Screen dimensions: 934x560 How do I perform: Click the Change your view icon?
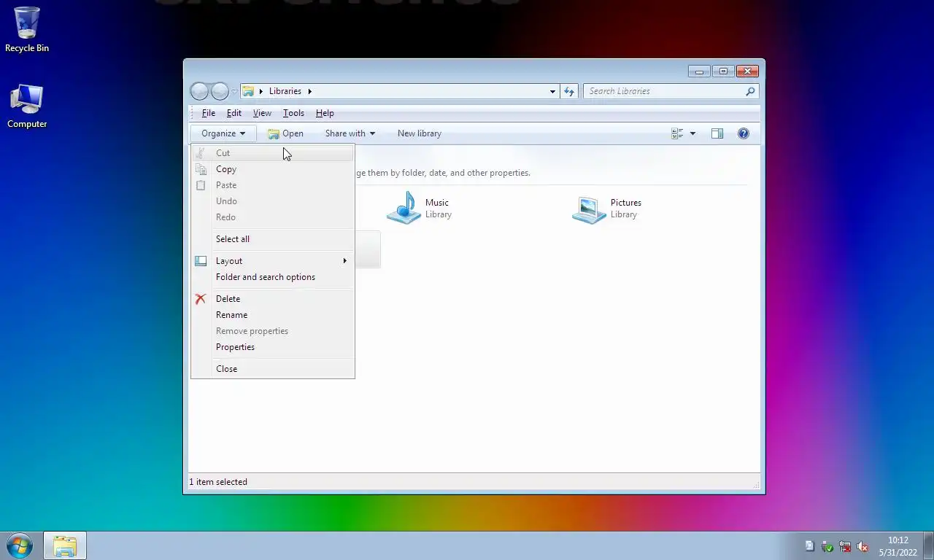pos(677,133)
